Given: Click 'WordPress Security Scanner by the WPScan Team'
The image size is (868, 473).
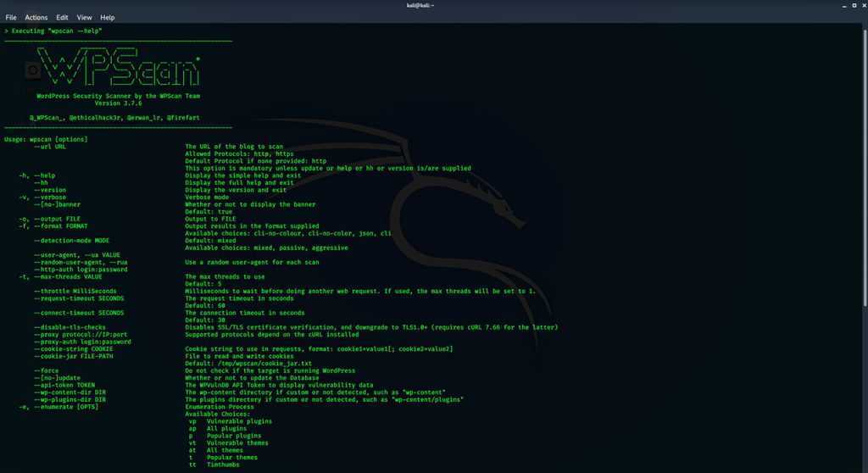Looking at the screenshot, I should 118,96.
